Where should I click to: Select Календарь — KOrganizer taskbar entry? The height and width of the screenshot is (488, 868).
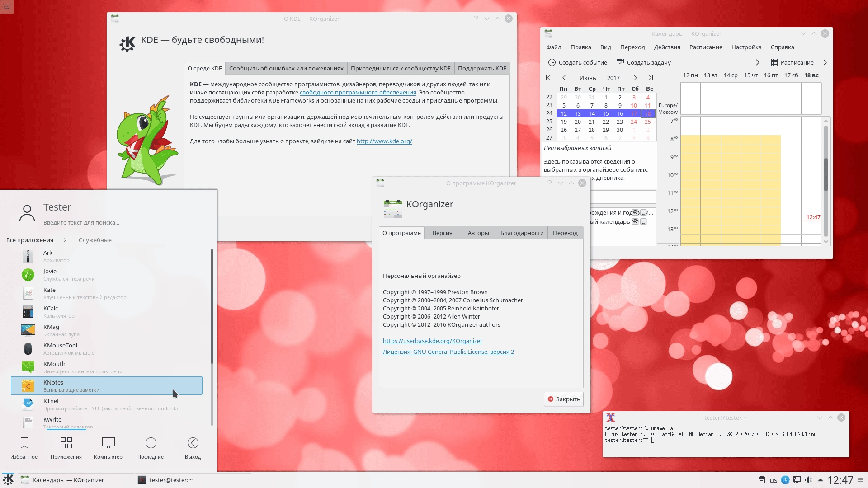pyautogui.click(x=75, y=480)
